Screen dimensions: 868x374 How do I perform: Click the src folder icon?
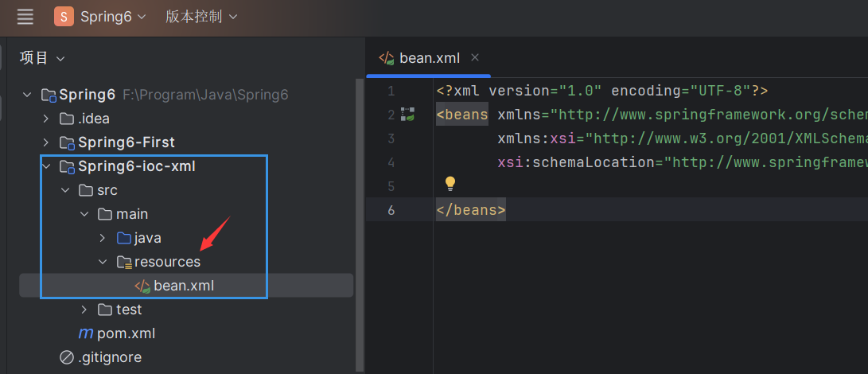pyautogui.click(x=86, y=191)
